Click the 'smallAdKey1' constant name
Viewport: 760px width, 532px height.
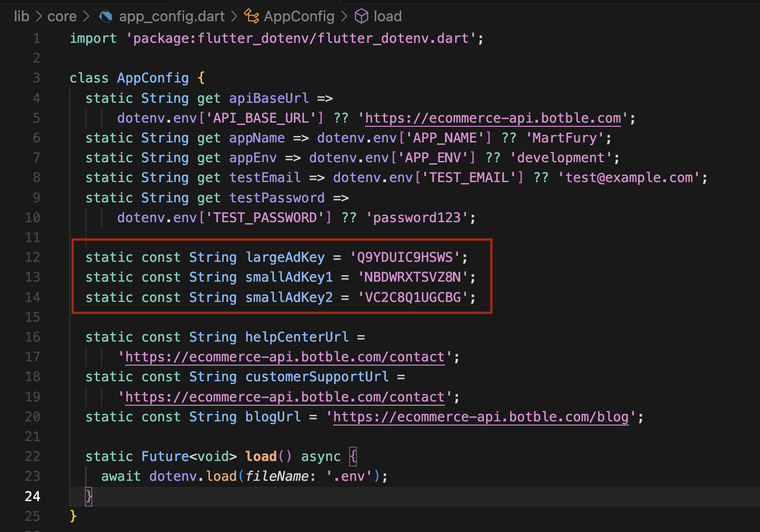pyautogui.click(x=289, y=277)
